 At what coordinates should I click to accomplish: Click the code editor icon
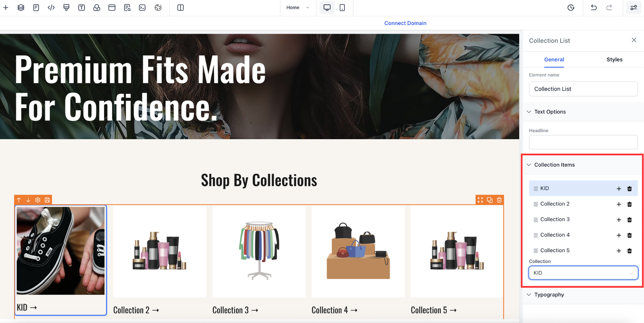[x=51, y=7]
